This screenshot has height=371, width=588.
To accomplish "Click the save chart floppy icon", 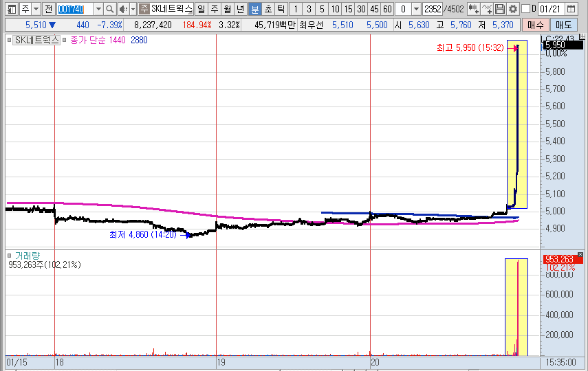I will (500, 9).
